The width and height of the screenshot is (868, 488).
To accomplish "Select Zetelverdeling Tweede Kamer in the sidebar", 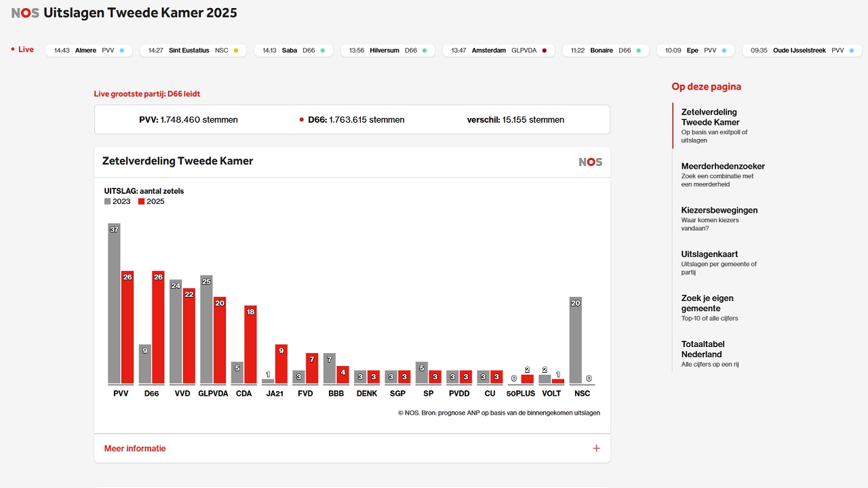I will (x=710, y=117).
